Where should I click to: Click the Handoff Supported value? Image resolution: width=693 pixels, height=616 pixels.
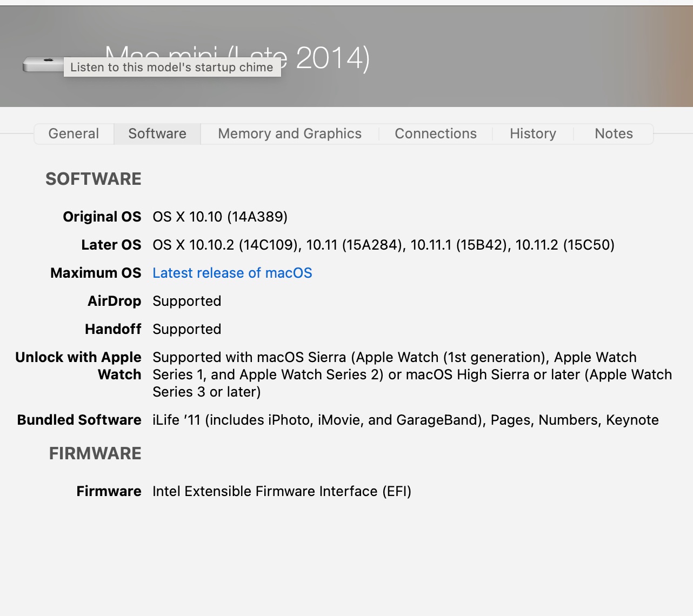(x=186, y=329)
